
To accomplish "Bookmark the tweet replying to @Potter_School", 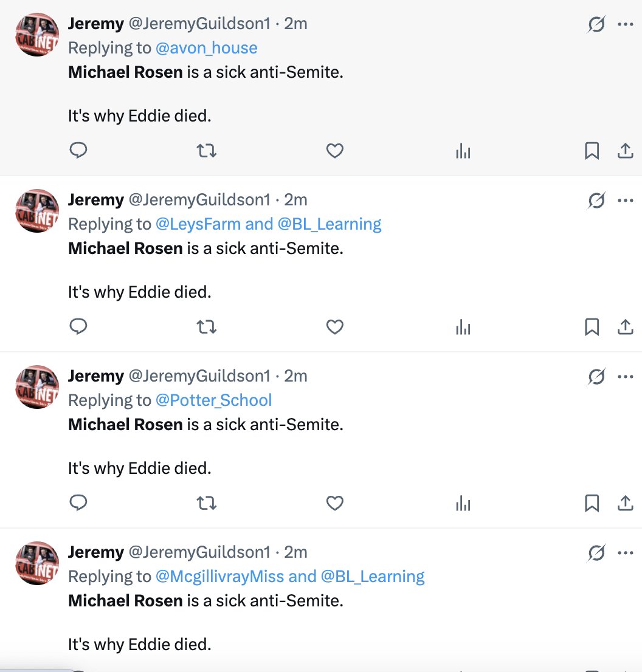I will pyautogui.click(x=592, y=503).
